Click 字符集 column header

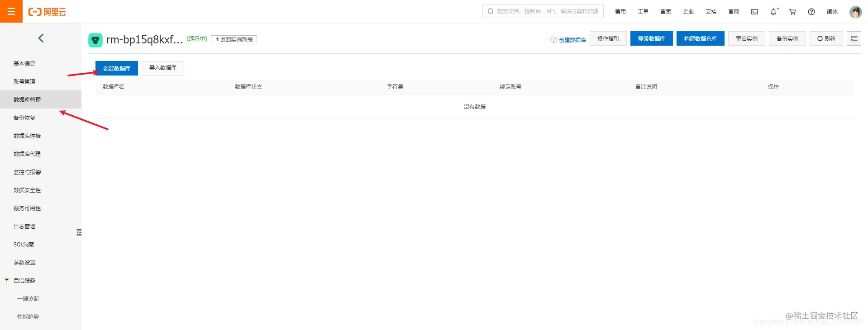395,87
